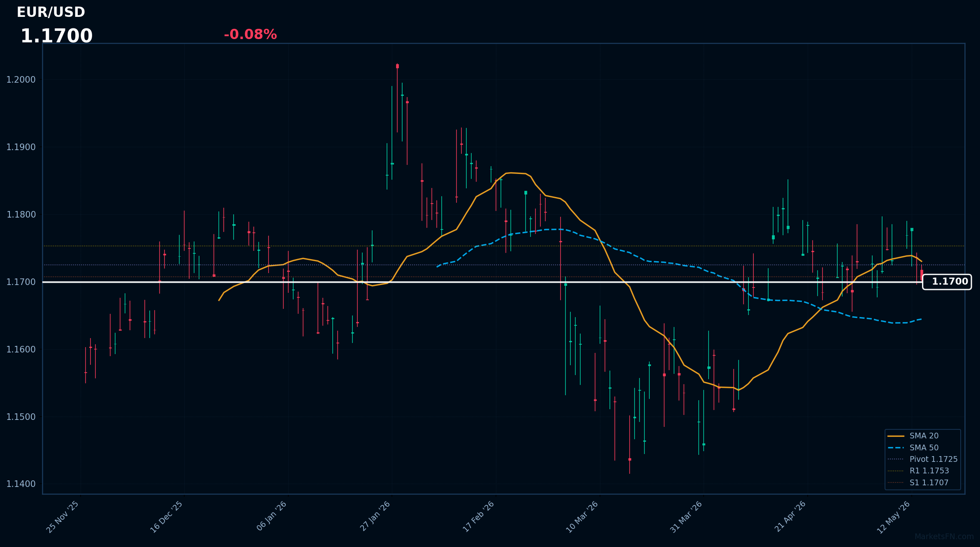Viewport: 980px width, 547px height.
Task: Click the 1.1400 y-axis label
Action: (x=21, y=484)
